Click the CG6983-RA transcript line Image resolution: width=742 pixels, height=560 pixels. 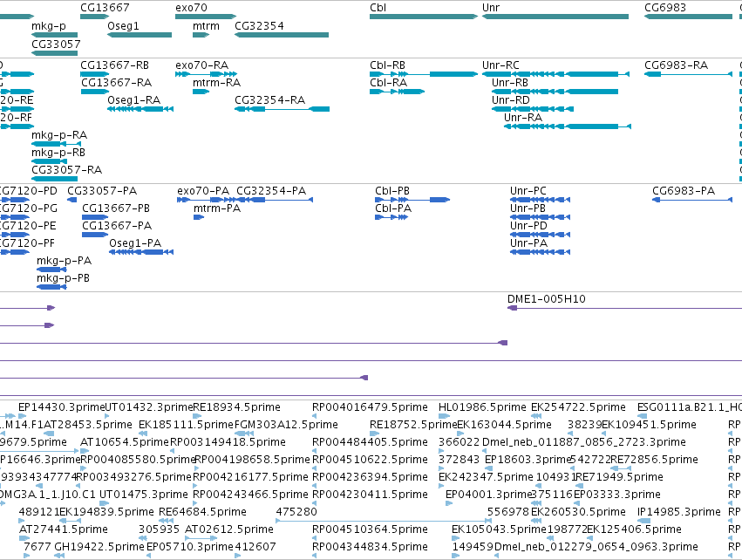(x=688, y=74)
